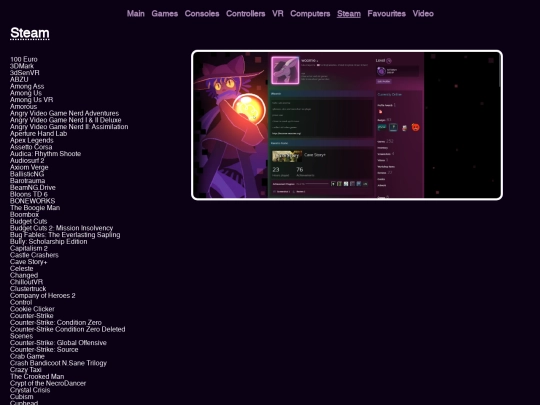
Task: Open Angry Video Game Nerd II: Assimilation
Action: click(69, 127)
